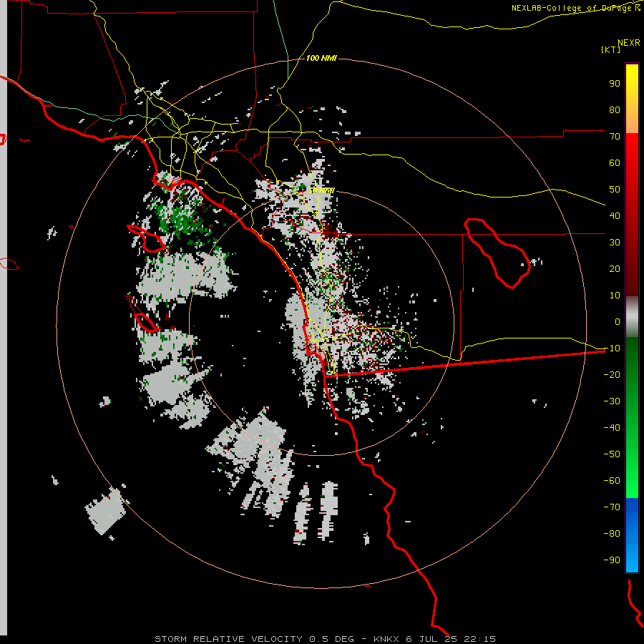This screenshot has height=644, width=644.
Task: Select the -60 kt scale value
Action: 612,481
